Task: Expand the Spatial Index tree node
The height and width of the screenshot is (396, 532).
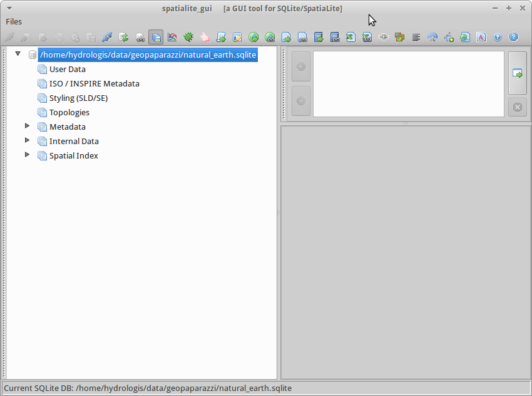Action: [27, 155]
